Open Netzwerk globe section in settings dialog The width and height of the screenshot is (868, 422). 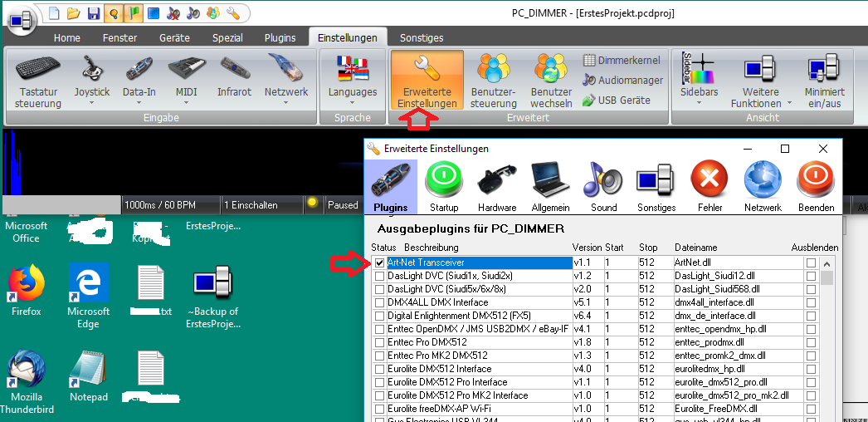click(x=763, y=189)
